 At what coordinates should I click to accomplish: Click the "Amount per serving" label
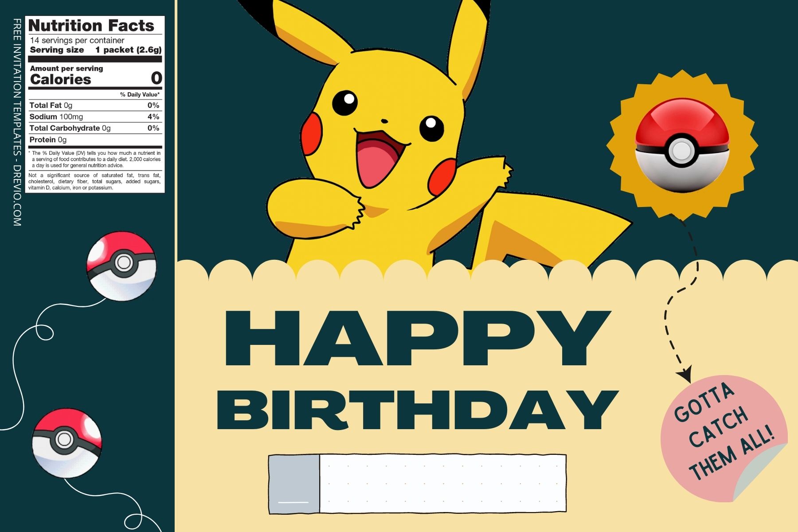point(66,69)
